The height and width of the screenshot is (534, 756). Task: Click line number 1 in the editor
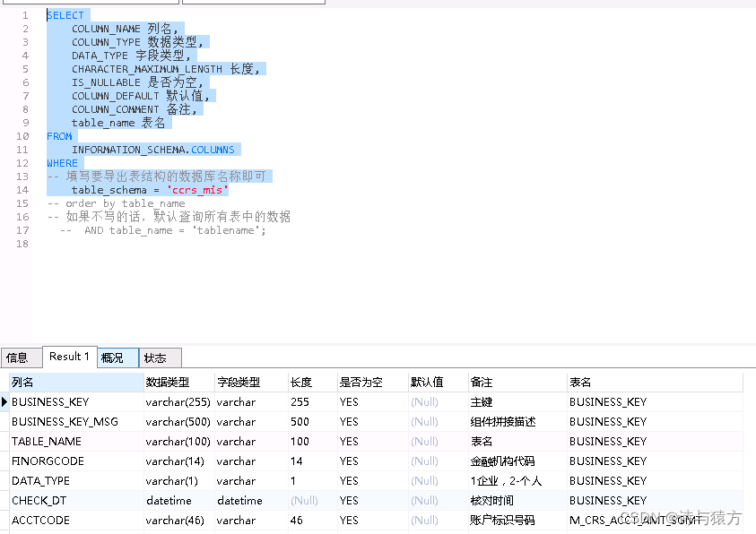(x=24, y=15)
